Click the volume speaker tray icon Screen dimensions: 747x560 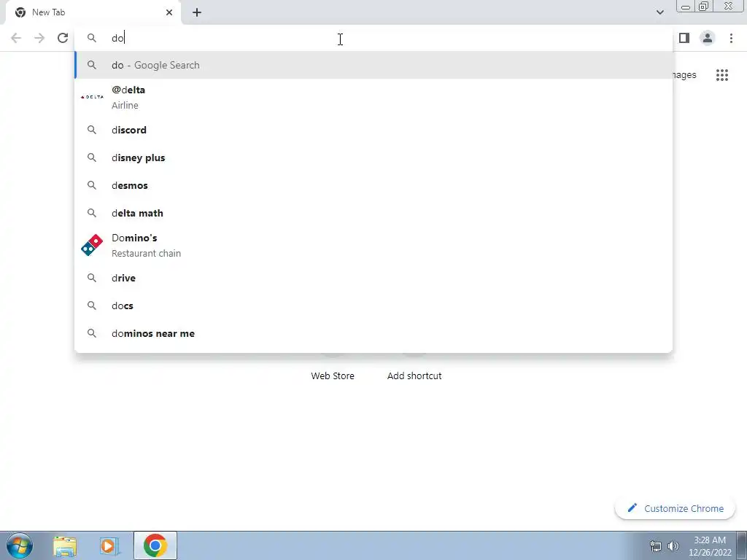(x=673, y=546)
